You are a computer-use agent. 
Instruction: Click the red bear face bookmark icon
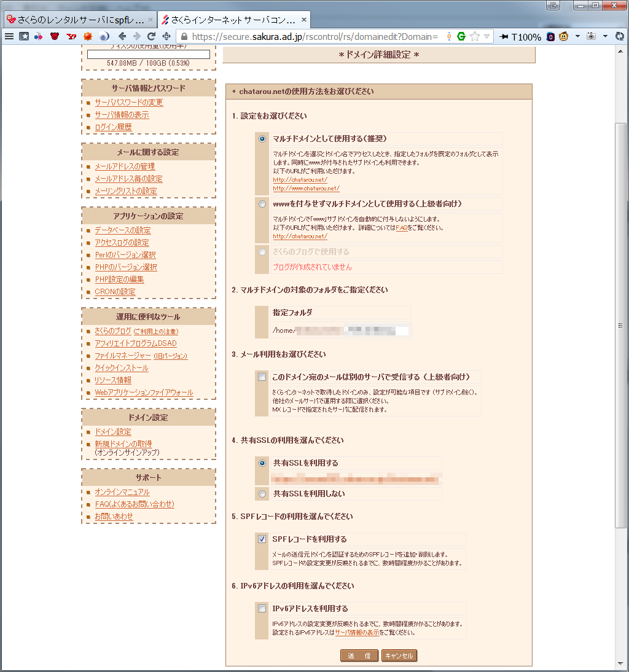click(x=55, y=36)
